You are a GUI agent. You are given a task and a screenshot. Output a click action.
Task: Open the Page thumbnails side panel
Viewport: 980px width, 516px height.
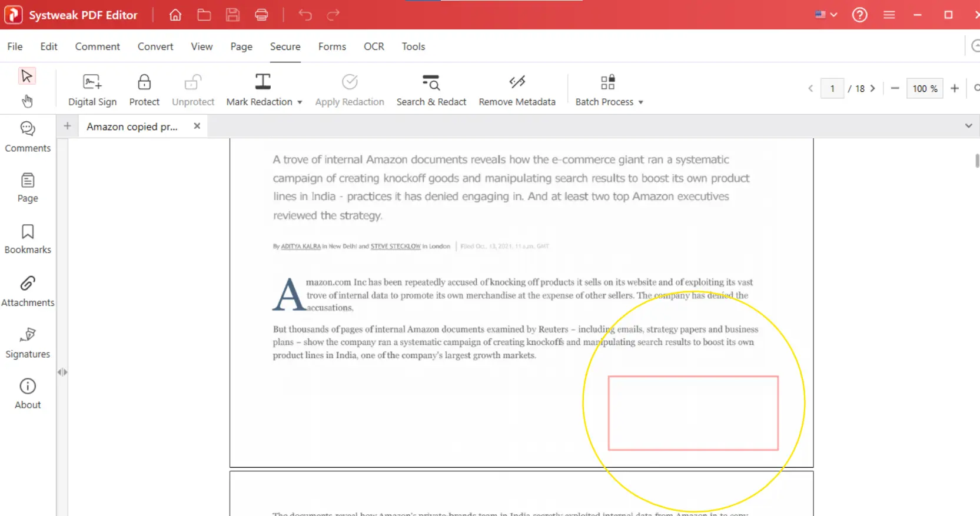28,188
